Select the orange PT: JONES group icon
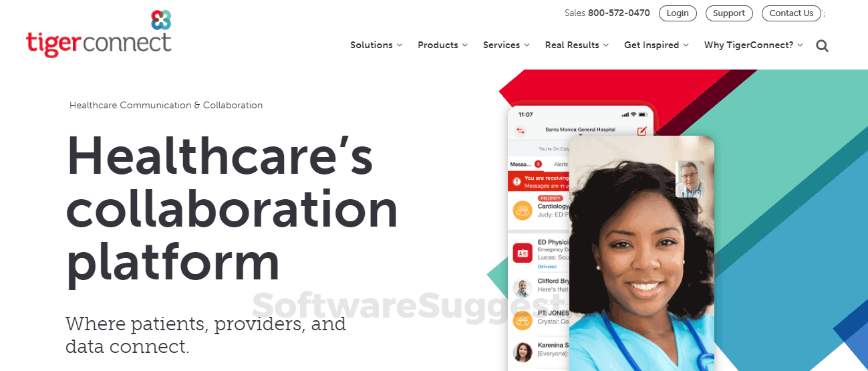Screen dimensions: 868x371 (x=523, y=320)
